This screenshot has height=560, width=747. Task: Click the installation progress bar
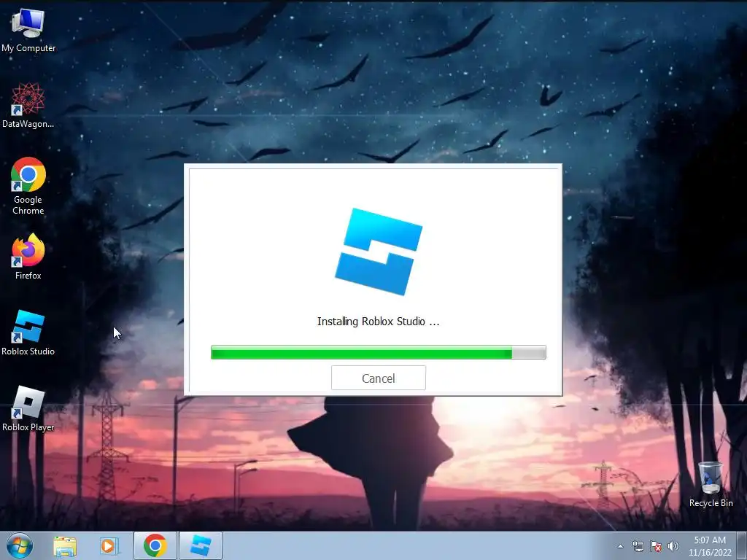379,352
